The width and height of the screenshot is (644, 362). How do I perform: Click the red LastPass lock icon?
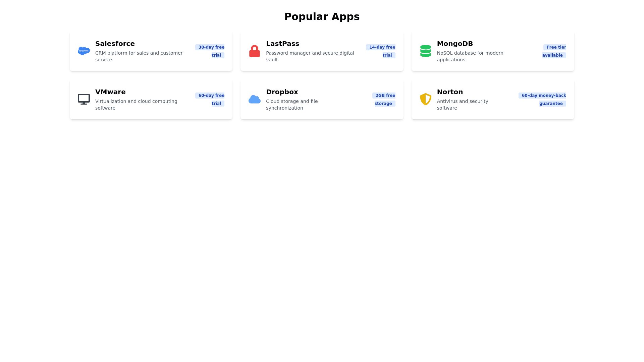pyautogui.click(x=254, y=51)
